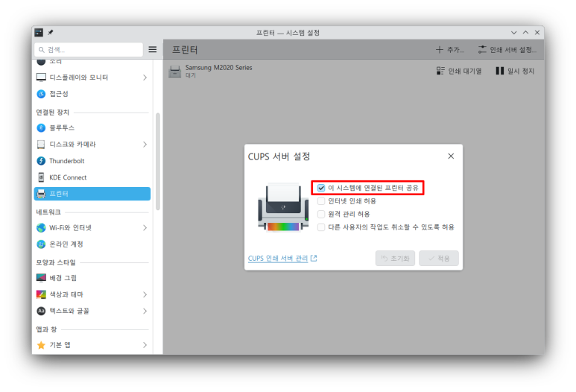This screenshot has height=392, width=576.
Task: Click the 모양과 스타일 section header
Action: 56,262
